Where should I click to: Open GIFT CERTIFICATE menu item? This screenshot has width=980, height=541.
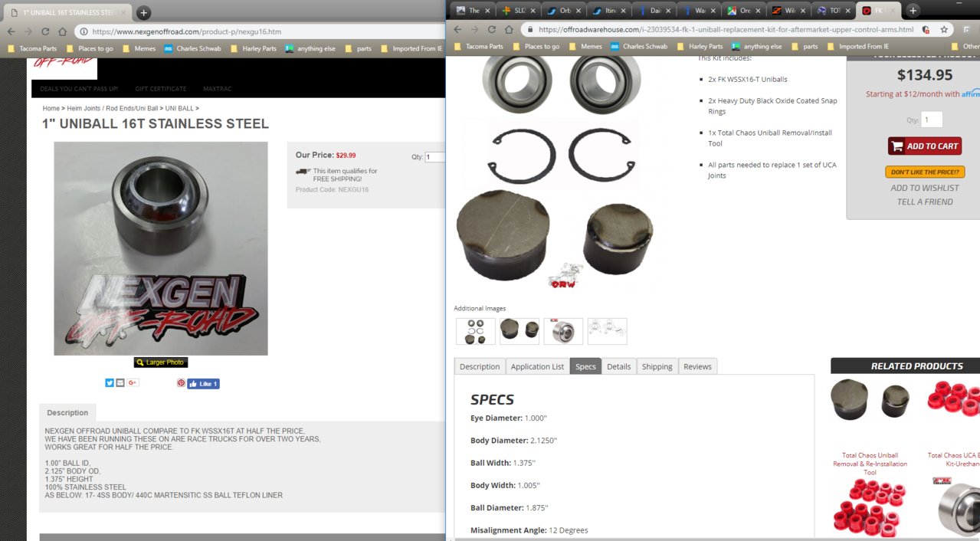click(161, 89)
